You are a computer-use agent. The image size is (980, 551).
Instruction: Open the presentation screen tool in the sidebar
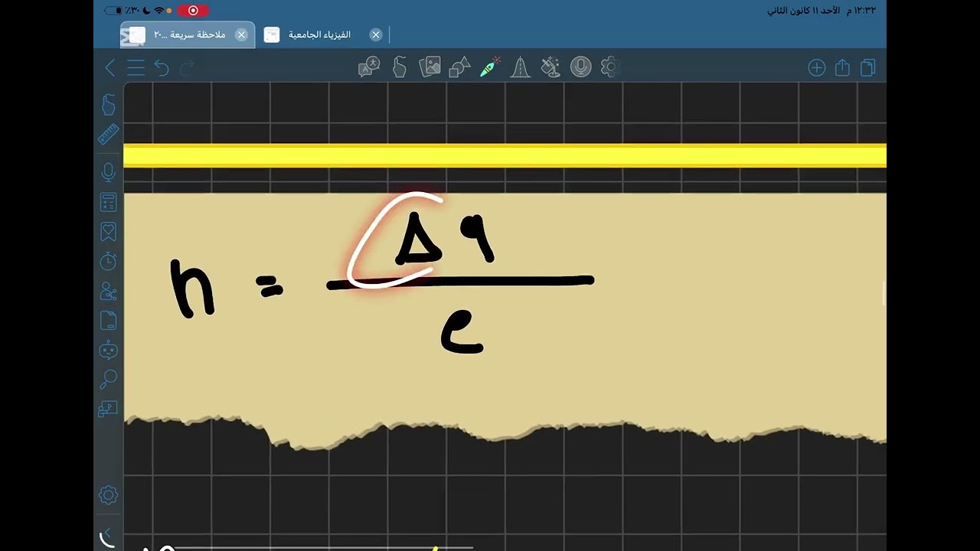pos(108,409)
